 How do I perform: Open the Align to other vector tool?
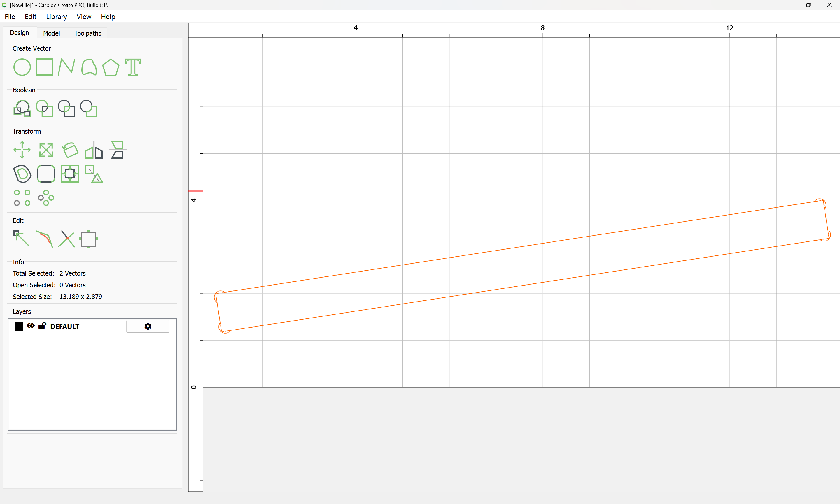94,174
